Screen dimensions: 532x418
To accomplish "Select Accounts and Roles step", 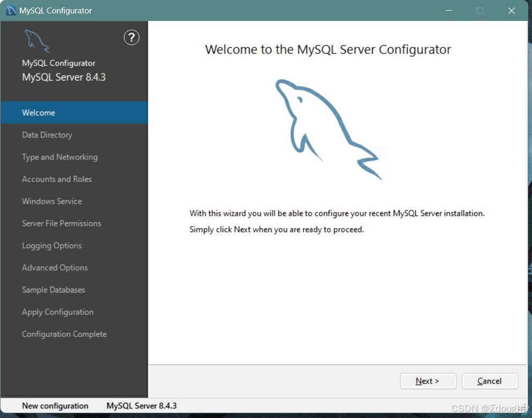I will point(75,179).
